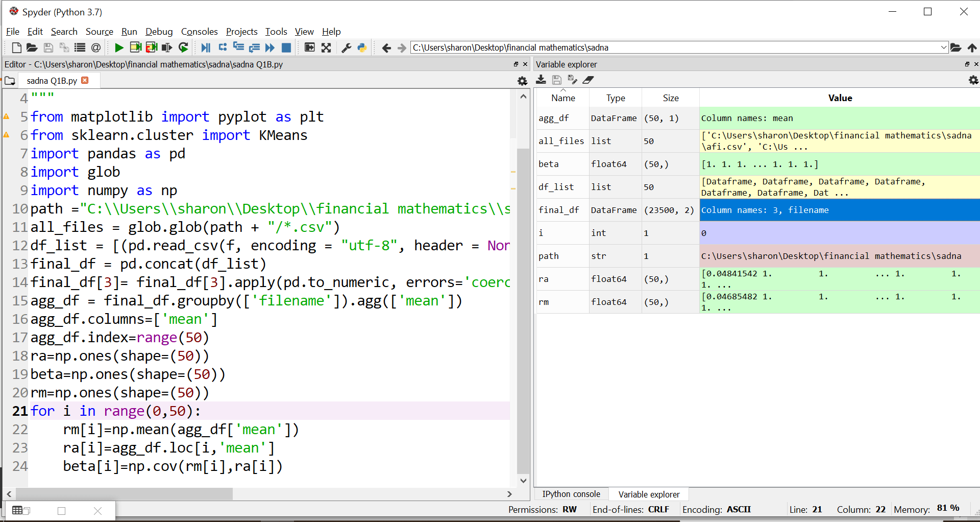Open the Edit menu
The width and height of the screenshot is (980, 522).
click(x=35, y=32)
